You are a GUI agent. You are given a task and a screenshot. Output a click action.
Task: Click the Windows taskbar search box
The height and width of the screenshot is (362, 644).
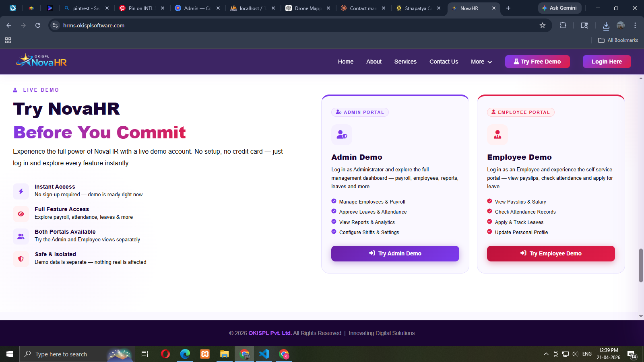77,354
